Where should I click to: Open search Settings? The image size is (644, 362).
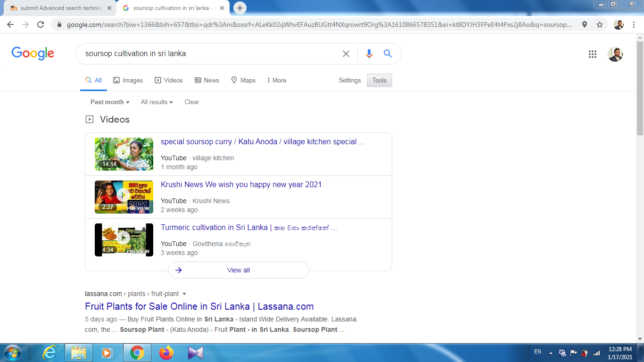(350, 80)
